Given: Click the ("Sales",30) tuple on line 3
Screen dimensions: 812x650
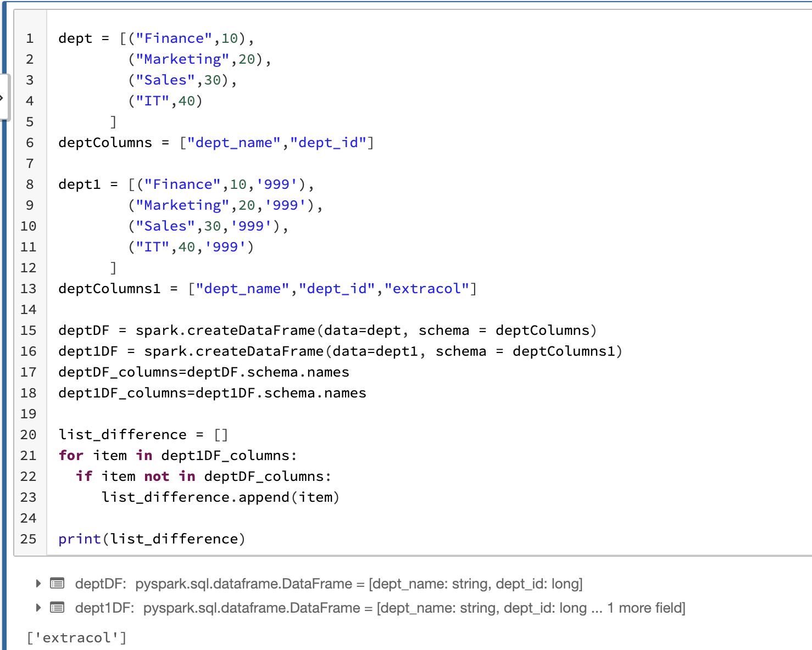Looking at the screenshot, I should tap(179, 80).
